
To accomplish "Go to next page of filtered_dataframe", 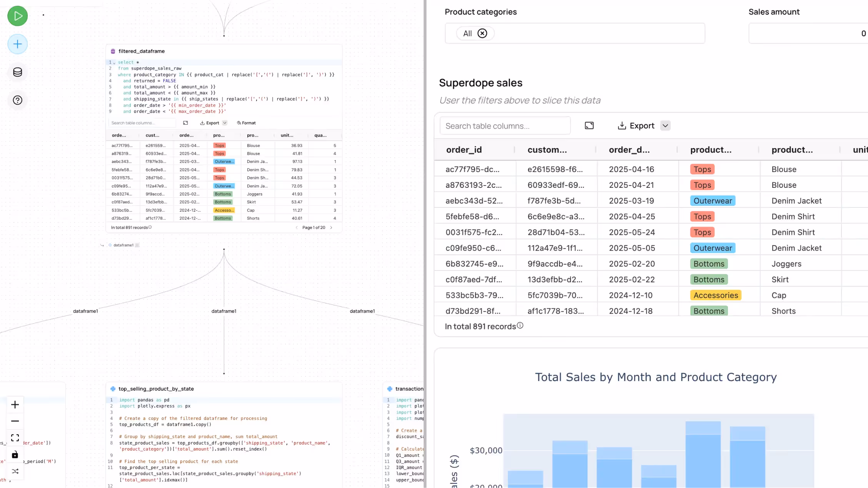I will [331, 227].
